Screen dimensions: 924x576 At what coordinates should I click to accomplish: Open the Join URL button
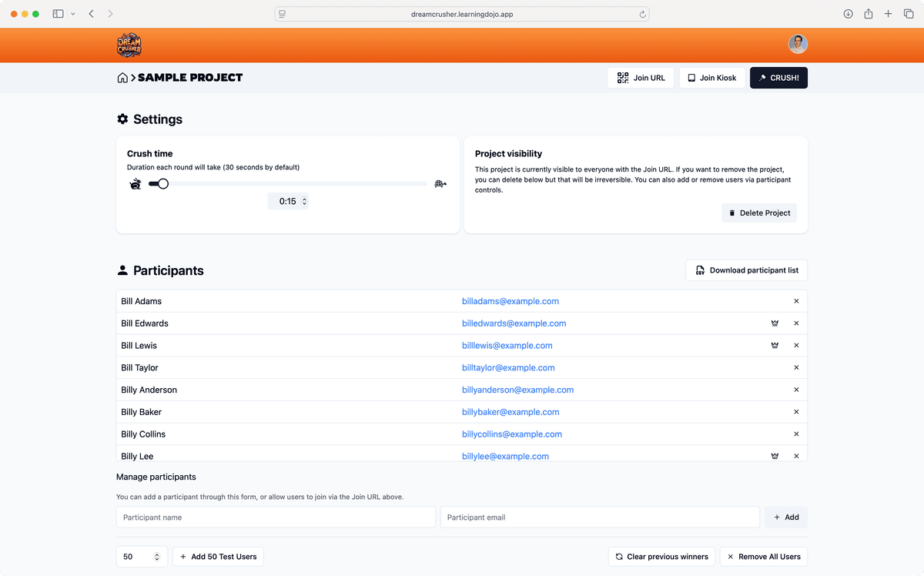point(641,78)
